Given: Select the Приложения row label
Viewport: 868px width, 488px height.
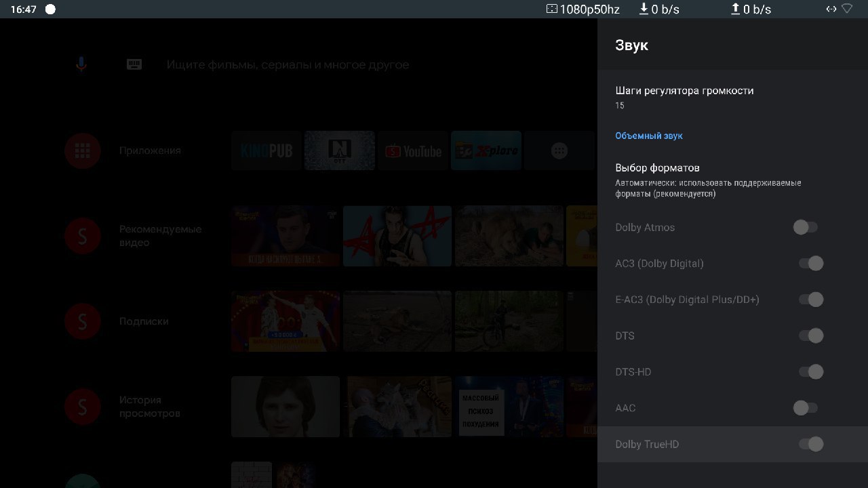Looking at the screenshot, I should (x=150, y=150).
